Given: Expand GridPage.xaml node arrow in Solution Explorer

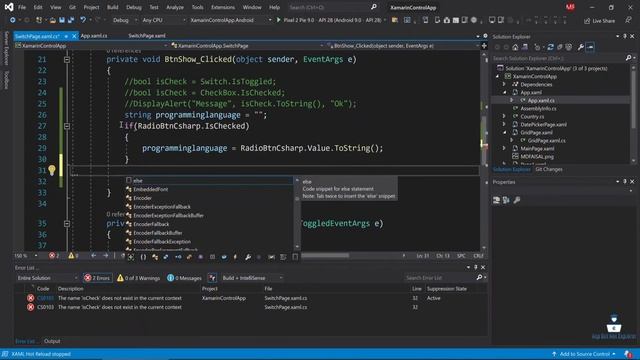Looking at the screenshot, I should pos(504,133).
